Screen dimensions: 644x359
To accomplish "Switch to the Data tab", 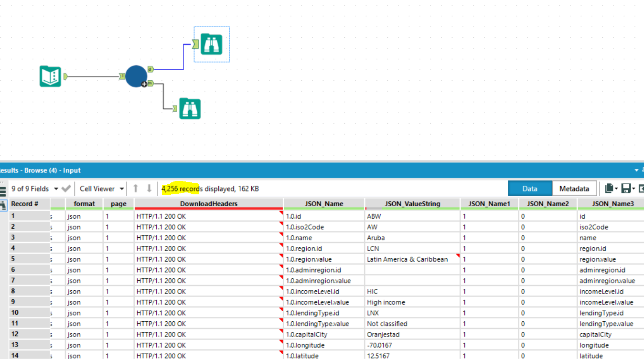I will pos(530,189).
